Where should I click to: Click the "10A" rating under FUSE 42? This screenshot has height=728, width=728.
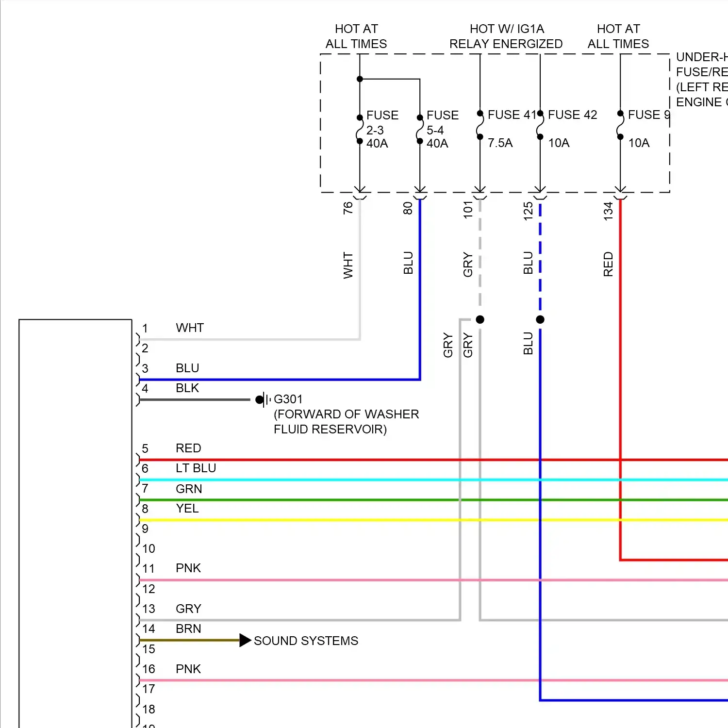[559, 143]
